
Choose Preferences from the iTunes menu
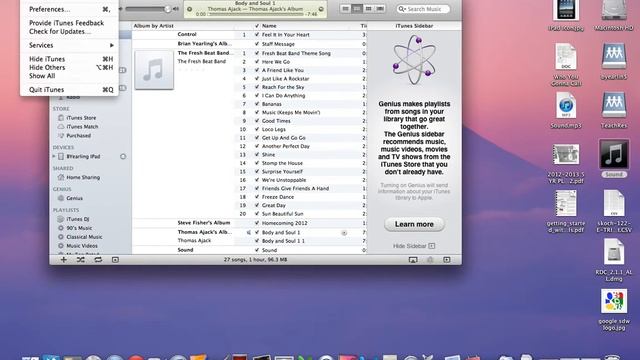(69, 9)
